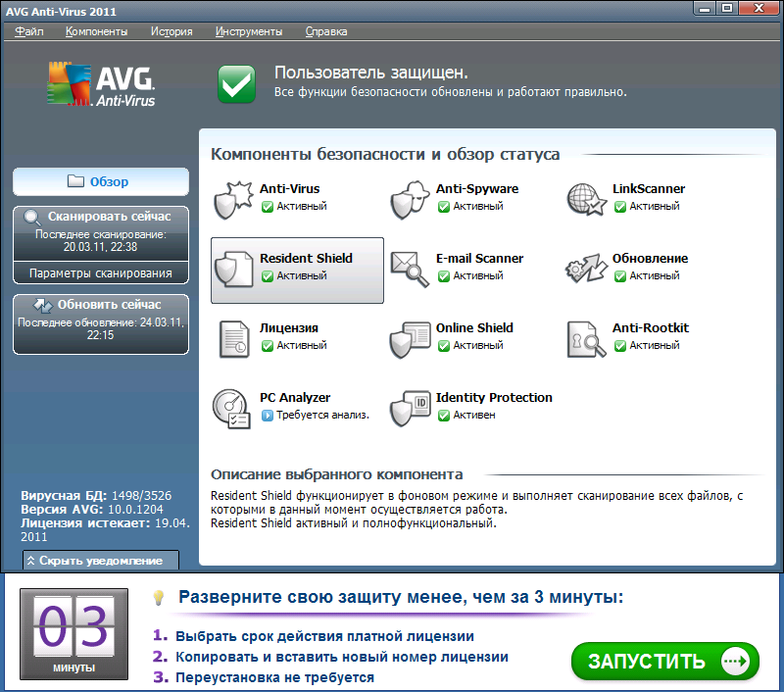This screenshot has height=692, width=784.
Task: Click 'Выбрать срок действия платной лицензии' step
Action: click(x=324, y=636)
